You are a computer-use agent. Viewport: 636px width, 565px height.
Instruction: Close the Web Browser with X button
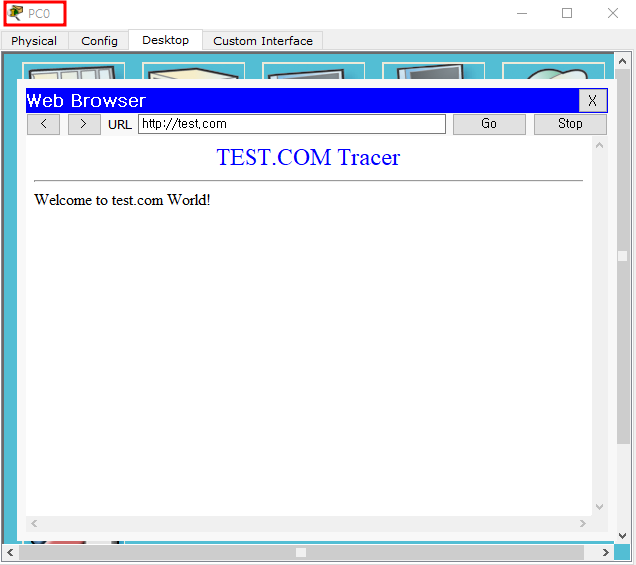tap(592, 101)
